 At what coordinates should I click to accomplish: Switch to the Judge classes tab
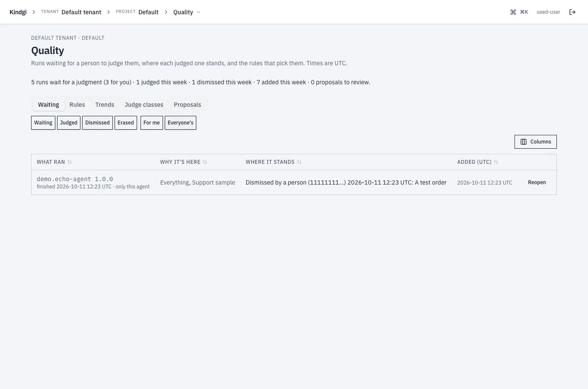pos(144,105)
